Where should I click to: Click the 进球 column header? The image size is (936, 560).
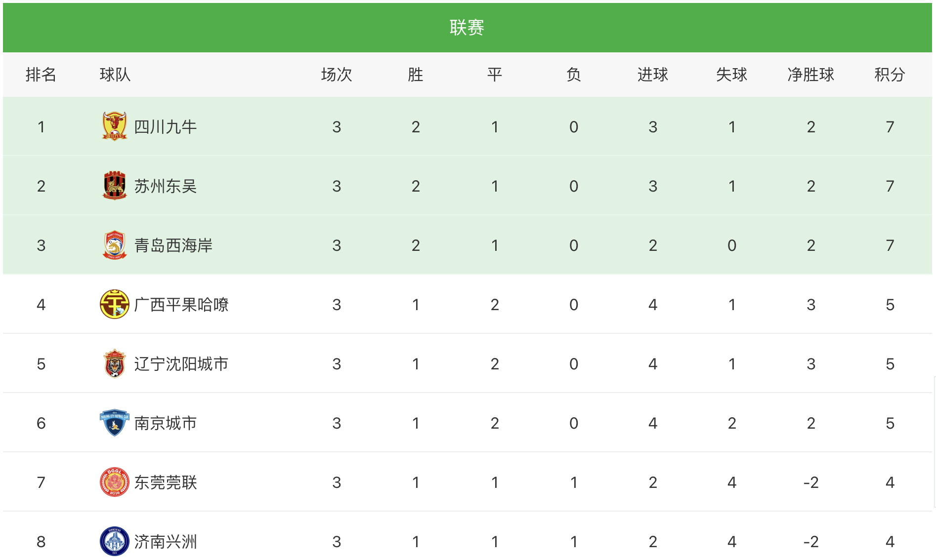(652, 75)
